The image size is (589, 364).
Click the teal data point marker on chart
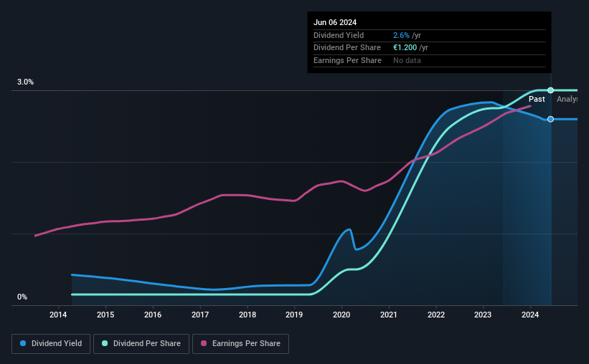tap(551, 90)
